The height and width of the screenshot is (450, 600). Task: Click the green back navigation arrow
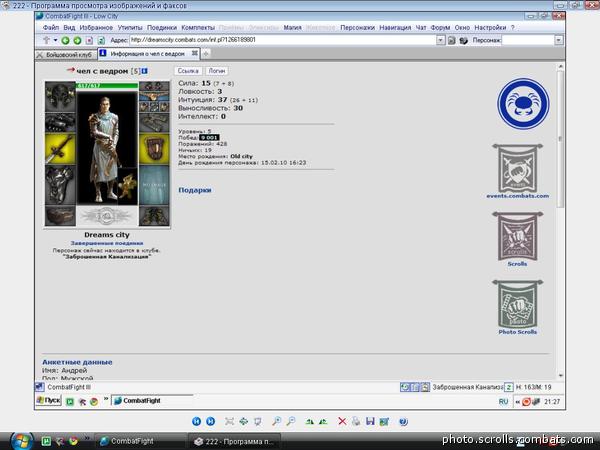pyautogui.click(x=65, y=40)
